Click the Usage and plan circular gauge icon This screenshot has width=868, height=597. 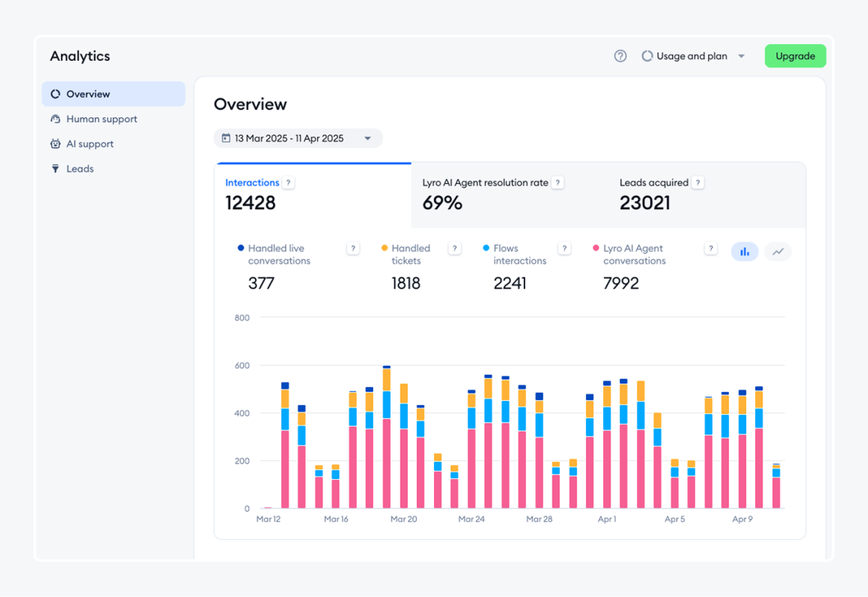tap(647, 56)
